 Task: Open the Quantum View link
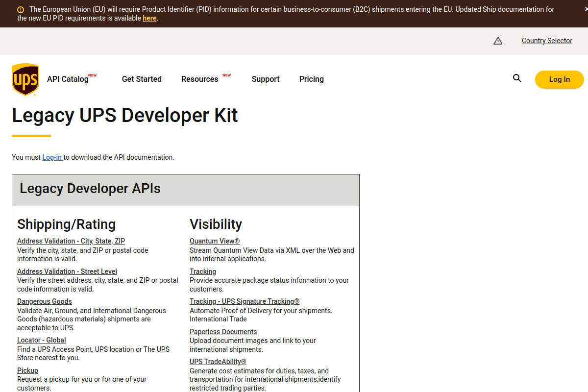pos(215,241)
